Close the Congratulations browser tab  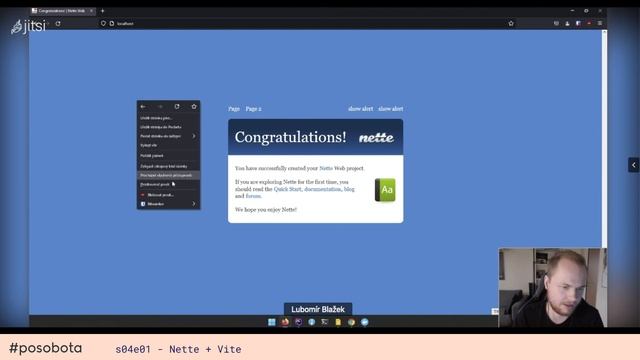(x=91, y=11)
